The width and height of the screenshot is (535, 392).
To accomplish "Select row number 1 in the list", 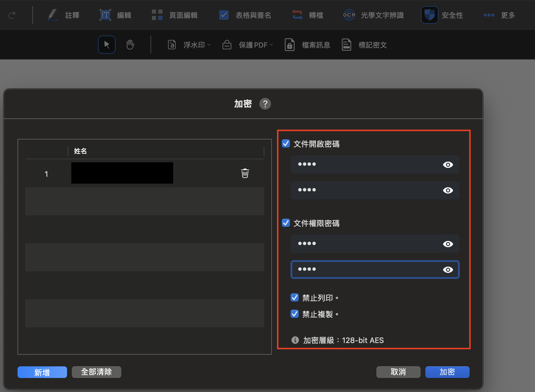I will point(46,174).
